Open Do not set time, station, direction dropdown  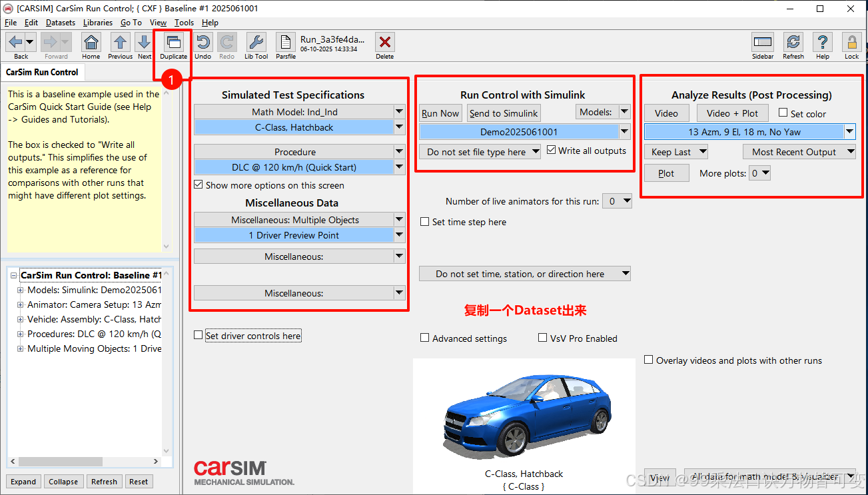coord(525,274)
